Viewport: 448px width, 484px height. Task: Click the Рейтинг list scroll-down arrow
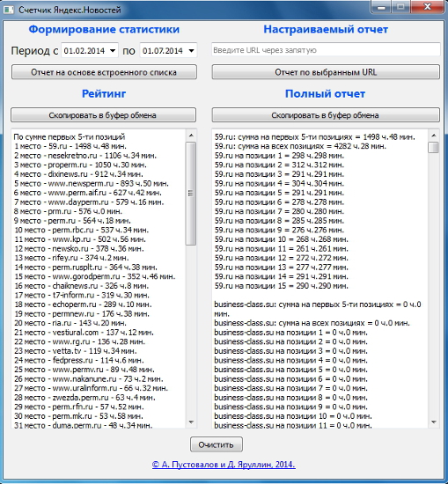tap(191, 422)
